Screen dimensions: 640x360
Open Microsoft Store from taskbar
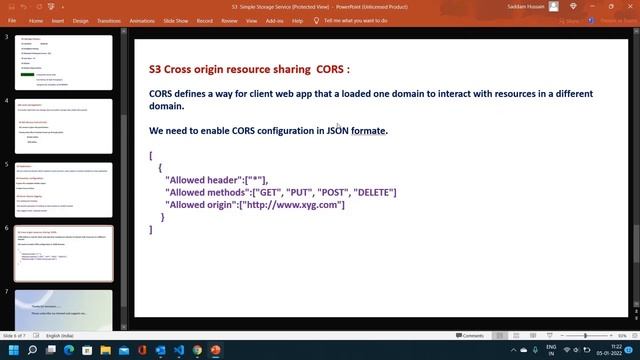click(x=87, y=350)
